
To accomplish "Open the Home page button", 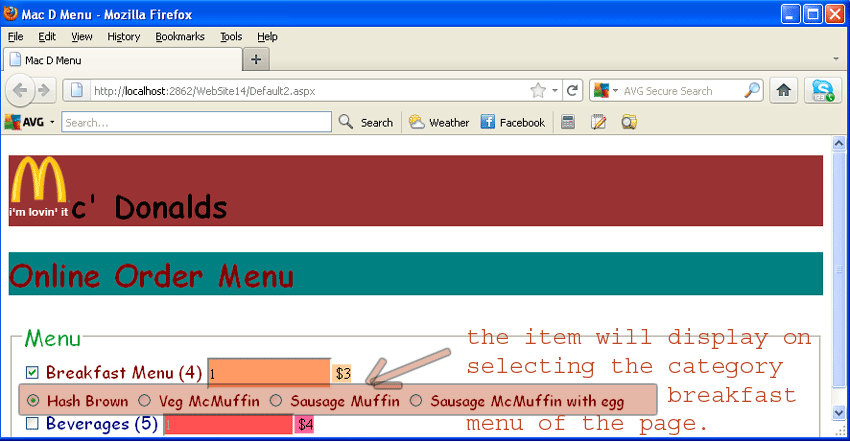I will click(783, 91).
